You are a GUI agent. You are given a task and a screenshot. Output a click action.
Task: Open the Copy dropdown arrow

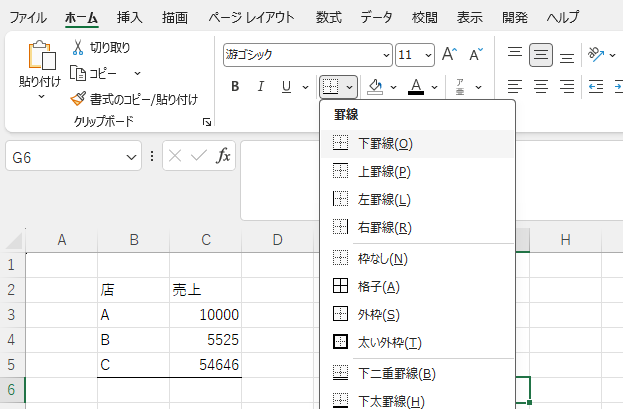(x=137, y=73)
